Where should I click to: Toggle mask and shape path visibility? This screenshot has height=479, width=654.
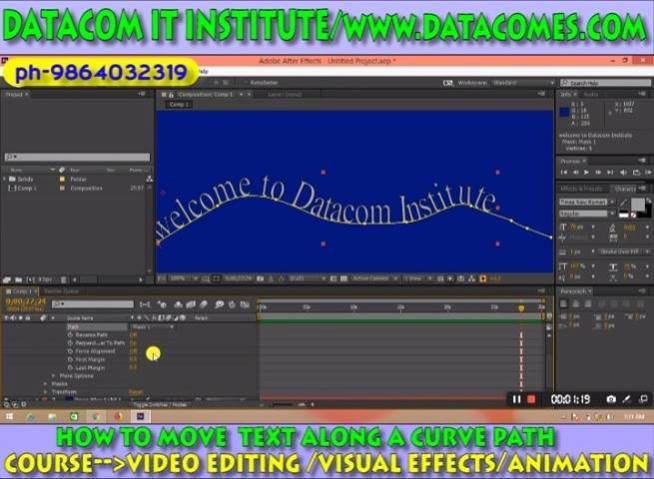point(216,278)
